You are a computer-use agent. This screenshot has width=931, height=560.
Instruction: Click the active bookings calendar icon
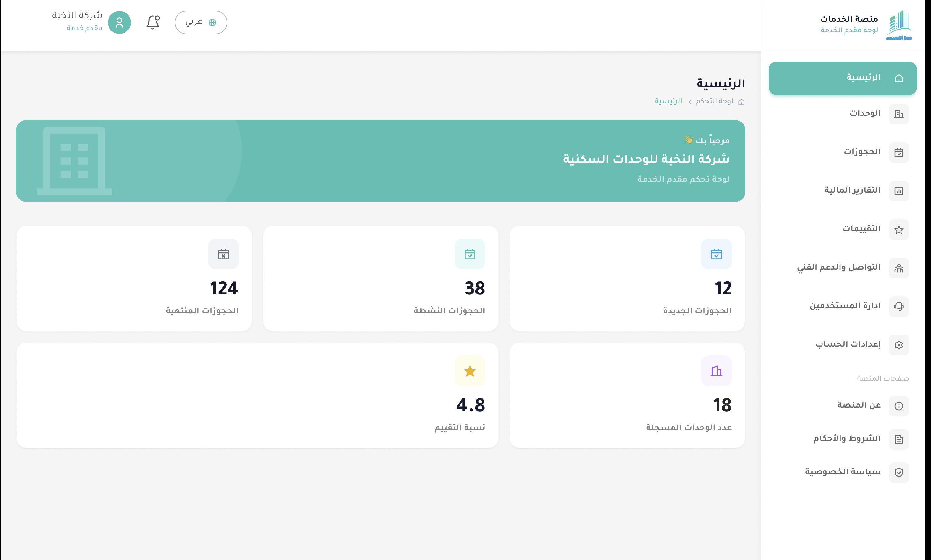coord(469,254)
